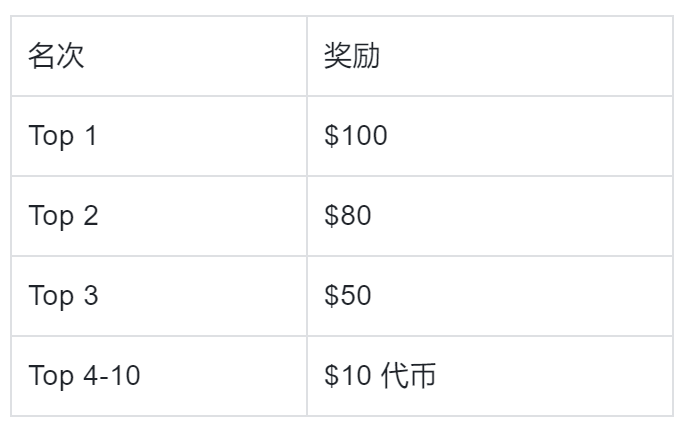Select the Top 1 rank cell
This screenshot has width=684, height=432.
pyautogui.click(x=158, y=136)
